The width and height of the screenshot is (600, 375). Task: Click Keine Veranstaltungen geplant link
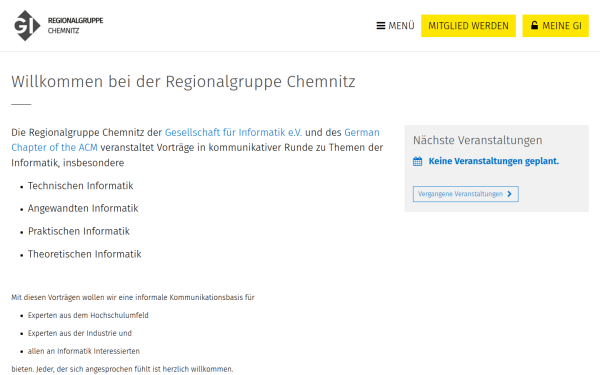494,161
